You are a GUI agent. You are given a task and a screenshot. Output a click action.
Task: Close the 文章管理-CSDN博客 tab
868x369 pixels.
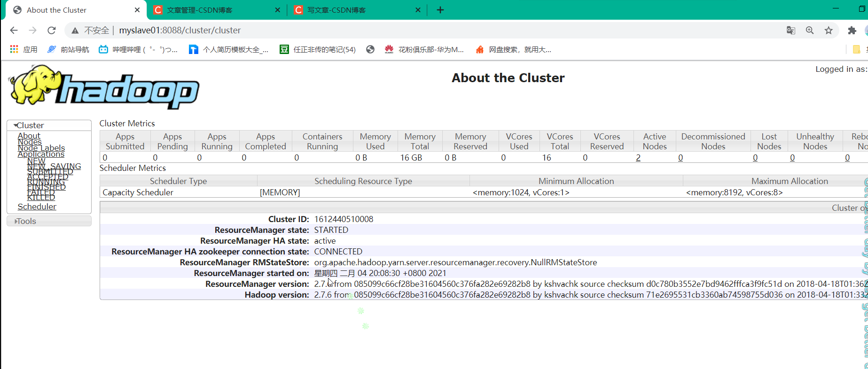click(x=277, y=10)
